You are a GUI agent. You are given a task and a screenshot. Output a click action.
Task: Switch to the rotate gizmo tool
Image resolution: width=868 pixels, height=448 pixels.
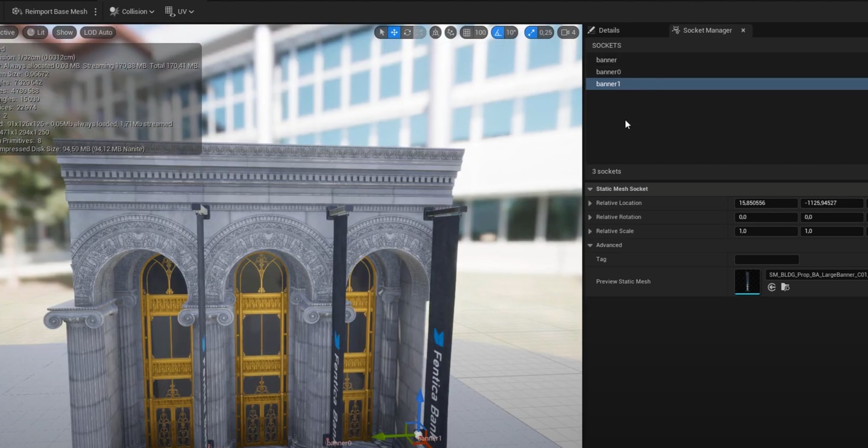[407, 33]
